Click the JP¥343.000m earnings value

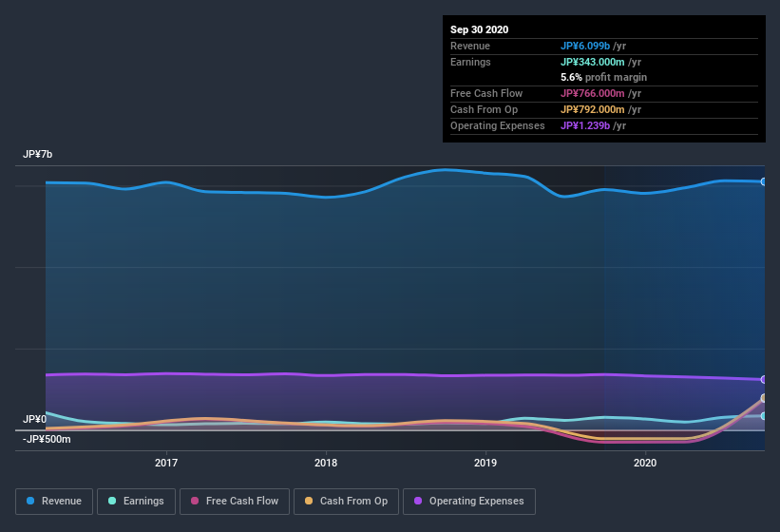coord(593,62)
